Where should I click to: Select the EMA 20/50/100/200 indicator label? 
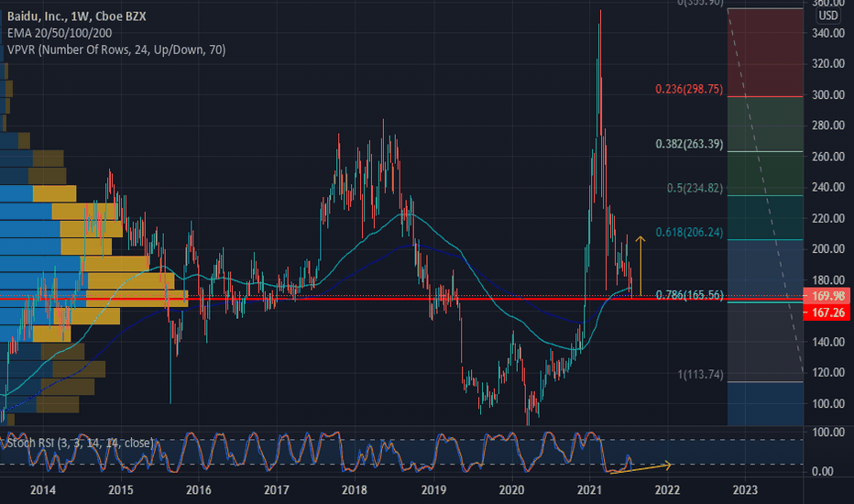coord(60,33)
